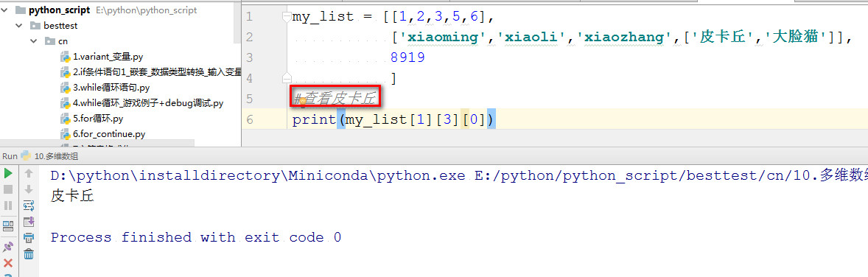Click fold end marker at line 4
This screenshot has height=277, width=868.
tap(286, 77)
